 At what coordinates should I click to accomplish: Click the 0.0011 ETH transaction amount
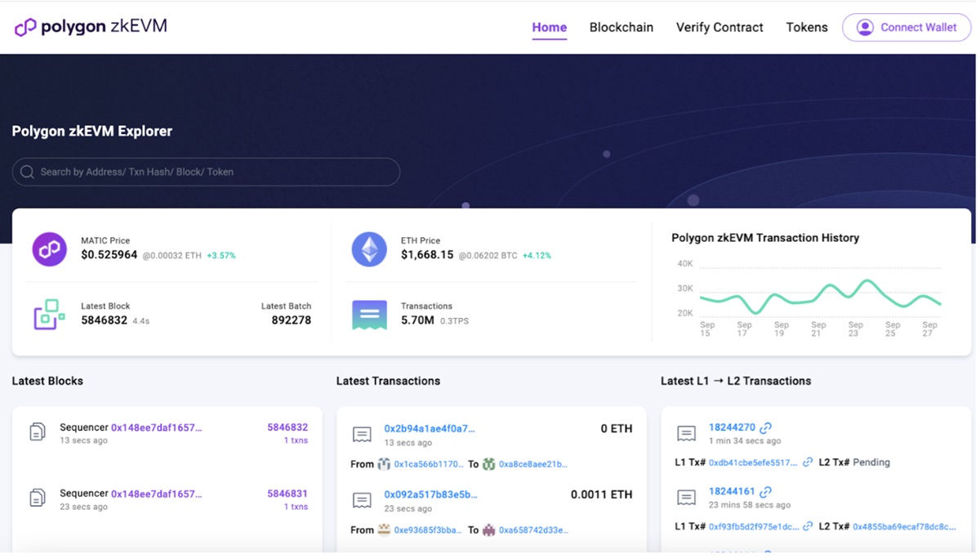click(x=601, y=494)
